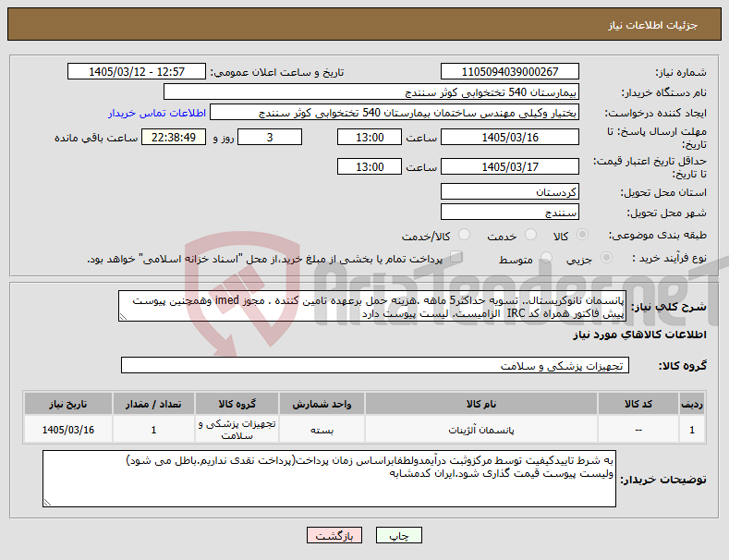Click the buyer name field بیمارستان 540 تختخوابی
The height and width of the screenshot is (560, 729).
(371, 92)
